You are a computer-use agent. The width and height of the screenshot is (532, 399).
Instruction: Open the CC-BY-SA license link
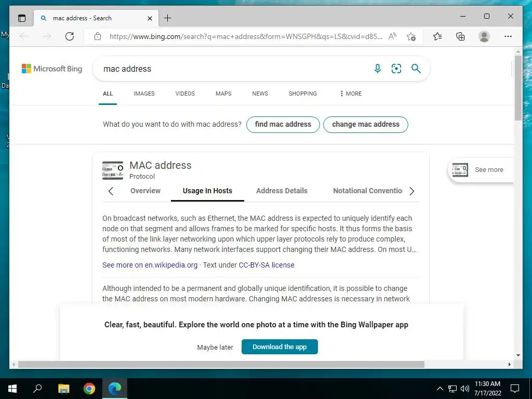coord(267,265)
